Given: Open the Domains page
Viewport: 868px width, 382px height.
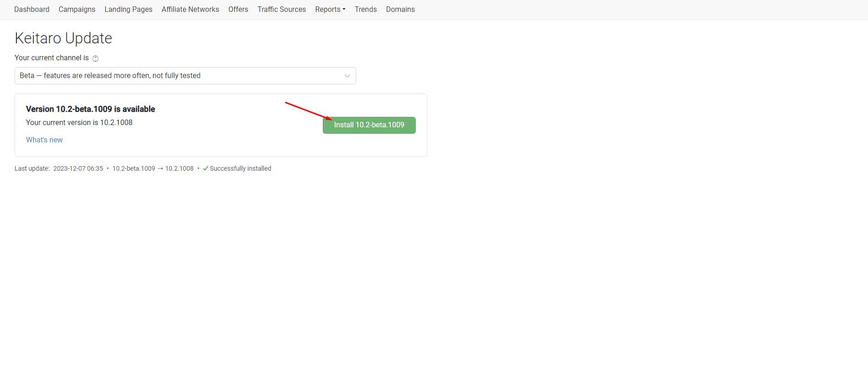Looking at the screenshot, I should 400,9.
